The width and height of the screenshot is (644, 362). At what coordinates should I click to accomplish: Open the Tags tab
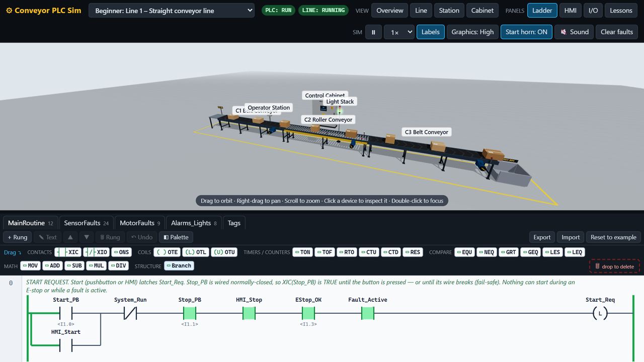click(x=234, y=223)
